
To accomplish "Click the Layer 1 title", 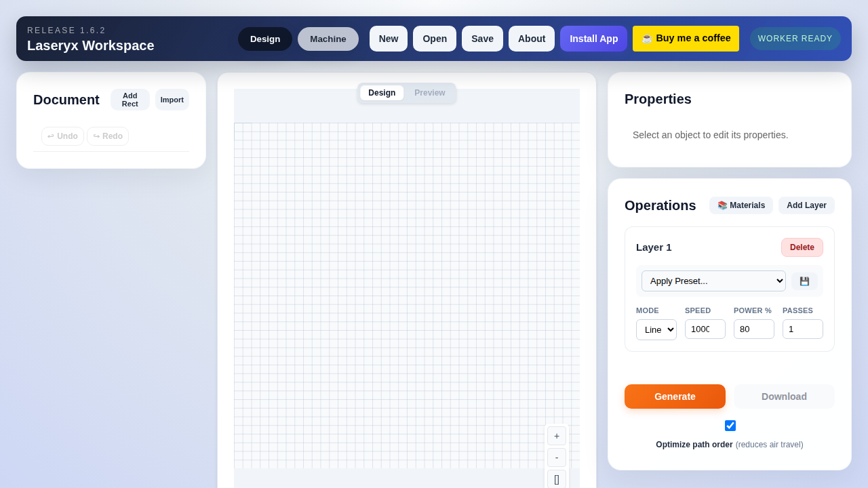I will click(654, 247).
